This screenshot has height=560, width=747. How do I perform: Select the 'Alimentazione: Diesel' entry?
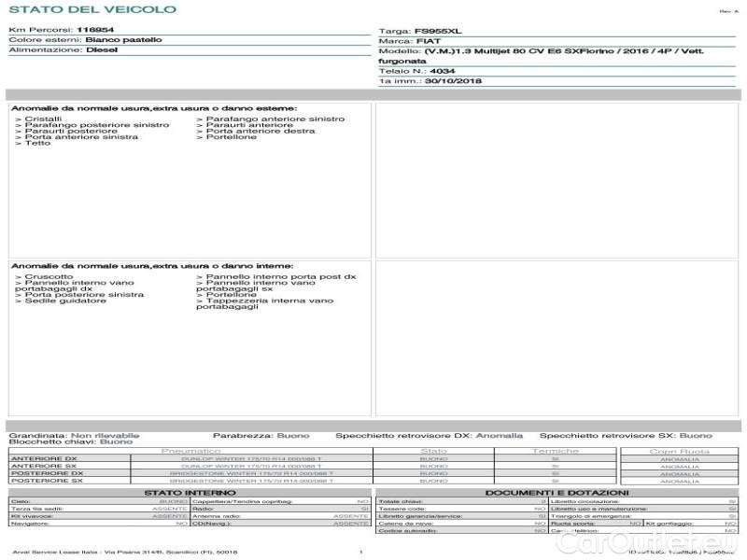point(63,50)
